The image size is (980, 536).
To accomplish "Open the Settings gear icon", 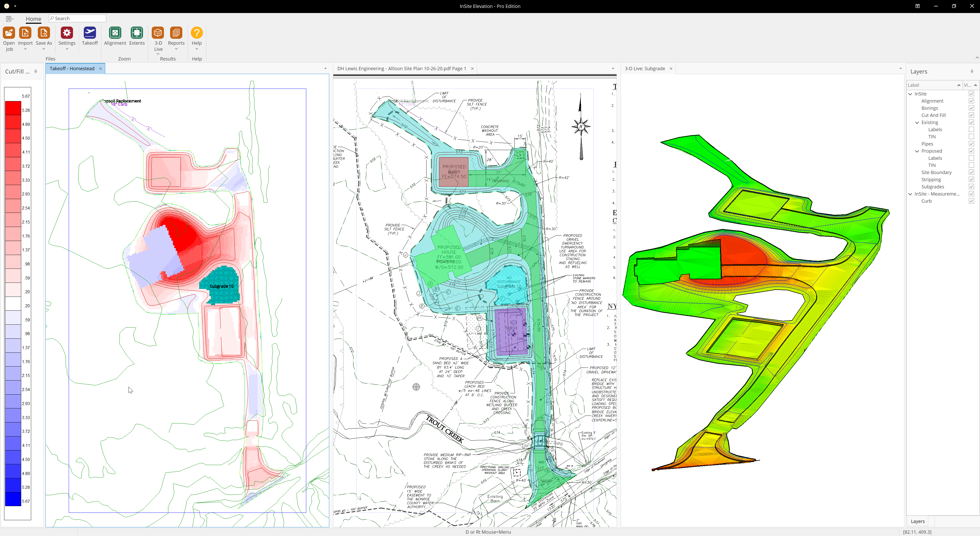I will pos(67,33).
